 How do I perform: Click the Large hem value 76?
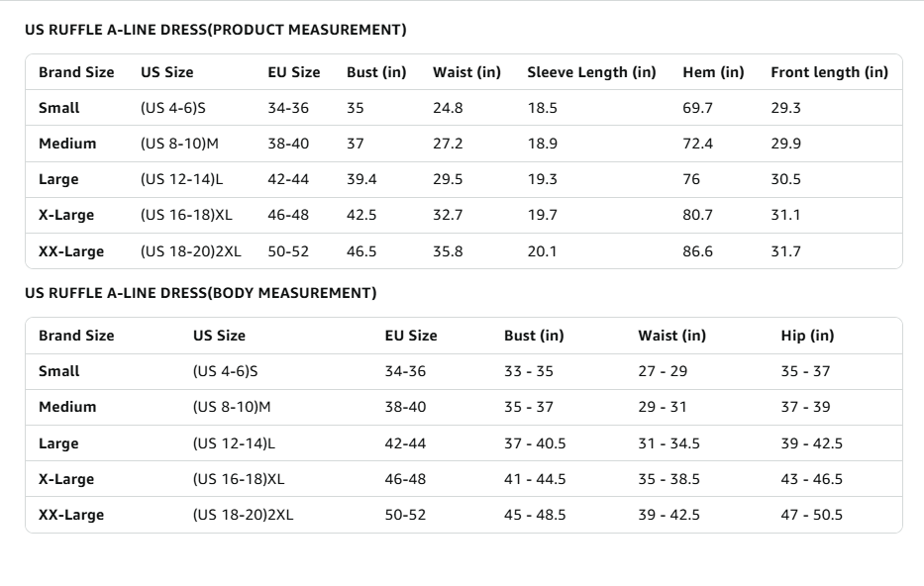[691, 179]
